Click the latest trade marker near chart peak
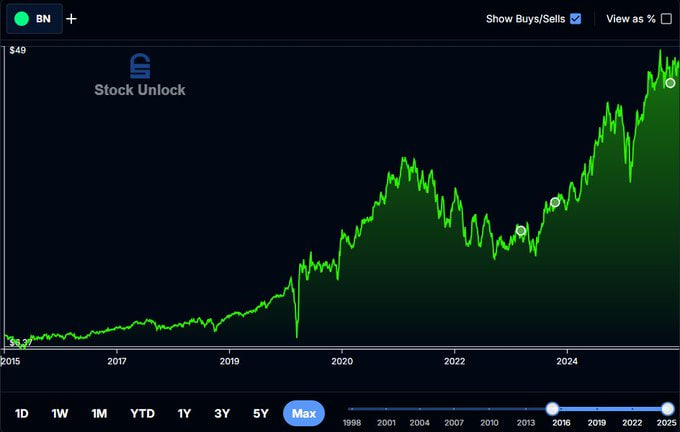The height and width of the screenshot is (432, 680). coord(670,84)
